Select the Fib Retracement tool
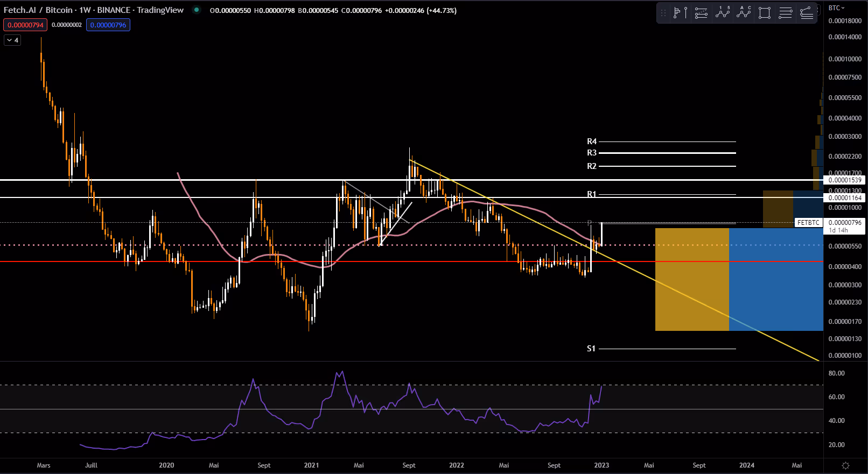The height and width of the screenshot is (474, 868). (786, 13)
